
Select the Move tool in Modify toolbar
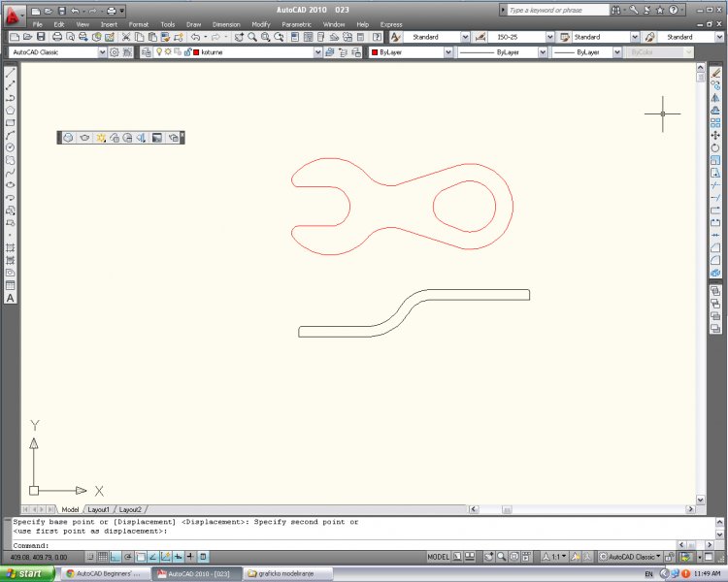point(715,135)
